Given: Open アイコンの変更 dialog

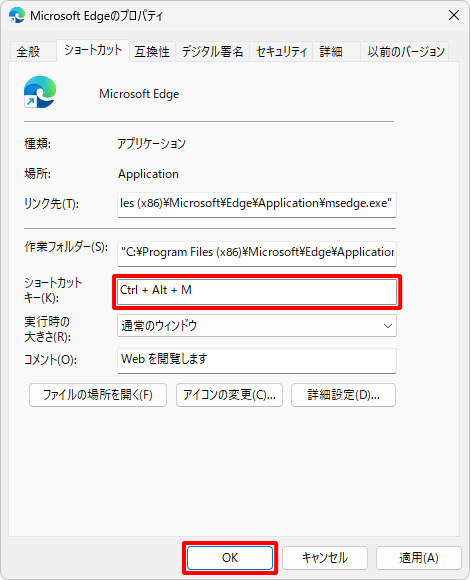Looking at the screenshot, I should 229,395.
